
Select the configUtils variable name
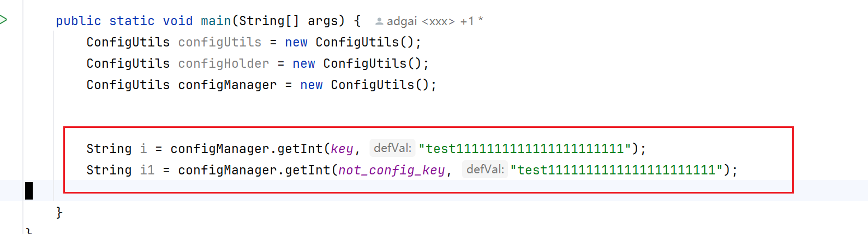(x=220, y=42)
